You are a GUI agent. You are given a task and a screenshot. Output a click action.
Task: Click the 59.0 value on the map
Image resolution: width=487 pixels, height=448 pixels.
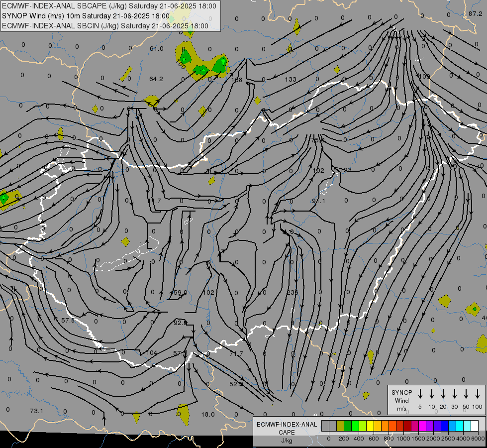tap(180, 293)
